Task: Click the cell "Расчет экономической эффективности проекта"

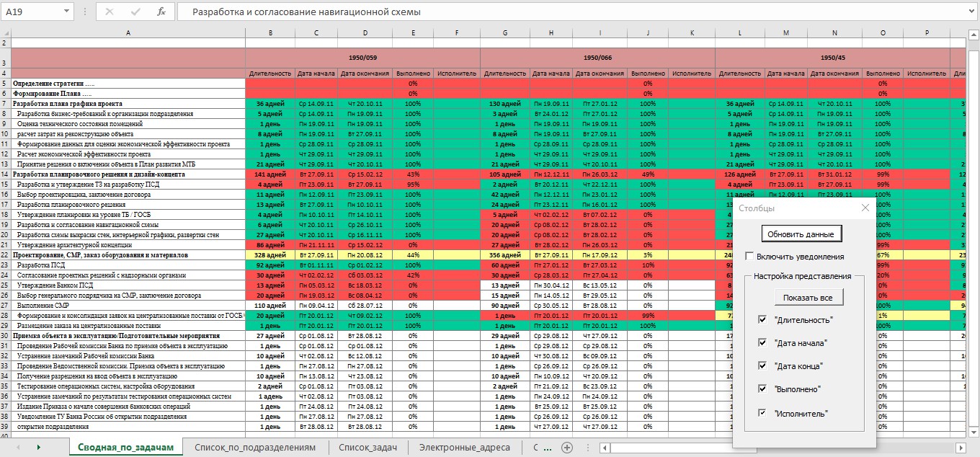Action: coord(128,154)
